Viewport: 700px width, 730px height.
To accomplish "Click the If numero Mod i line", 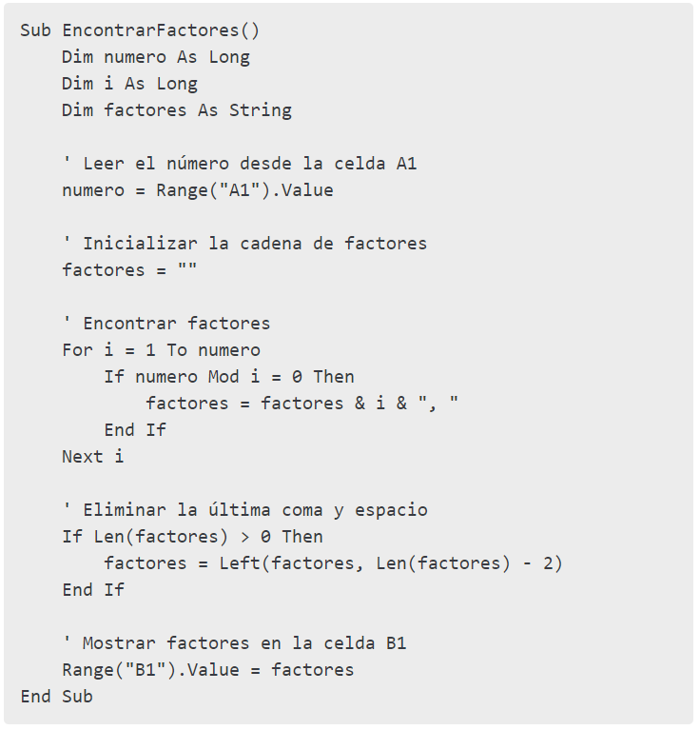I will click(x=229, y=376).
